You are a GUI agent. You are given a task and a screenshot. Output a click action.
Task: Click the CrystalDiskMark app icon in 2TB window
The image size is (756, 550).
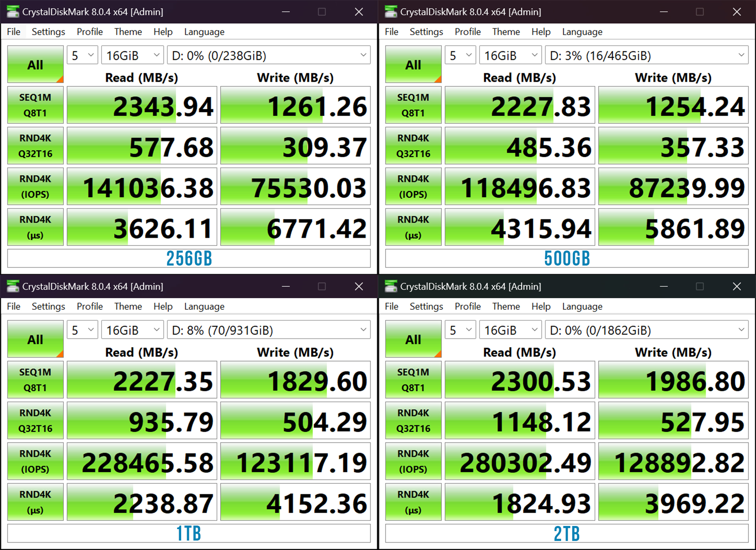tap(391, 286)
